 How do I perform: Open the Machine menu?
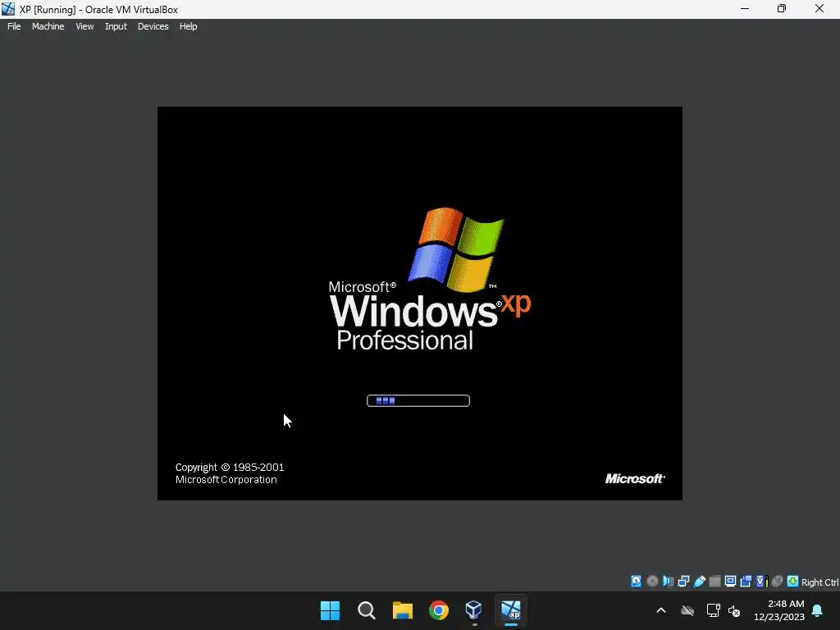[48, 26]
